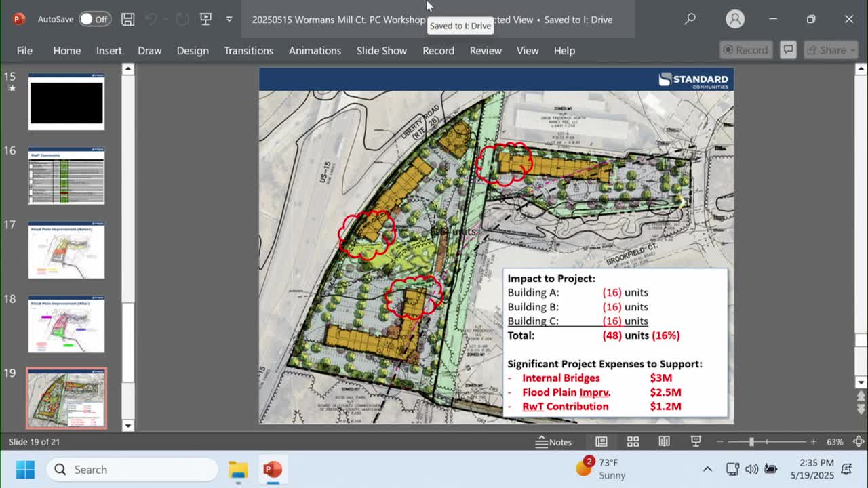Image resolution: width=868 pixels, height=488 pixels.
Task: Click the 63% zoom level
Action: (835, 442)
